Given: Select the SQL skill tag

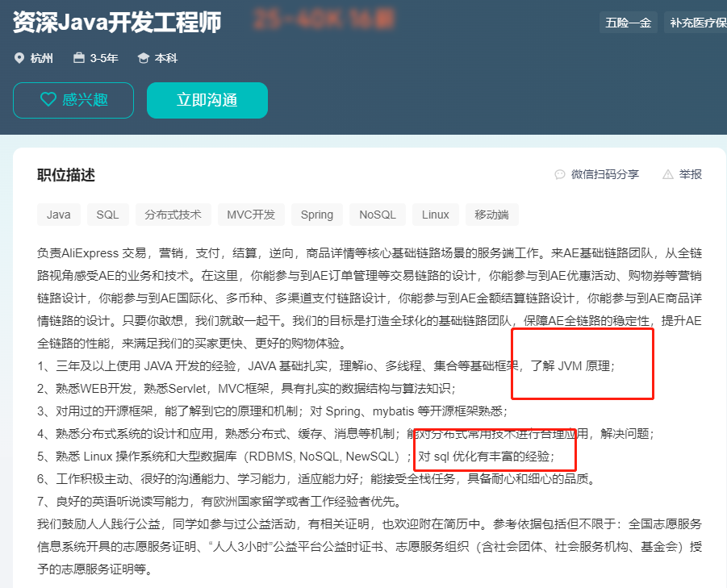Looking at the screenshot, I should 107,215.
